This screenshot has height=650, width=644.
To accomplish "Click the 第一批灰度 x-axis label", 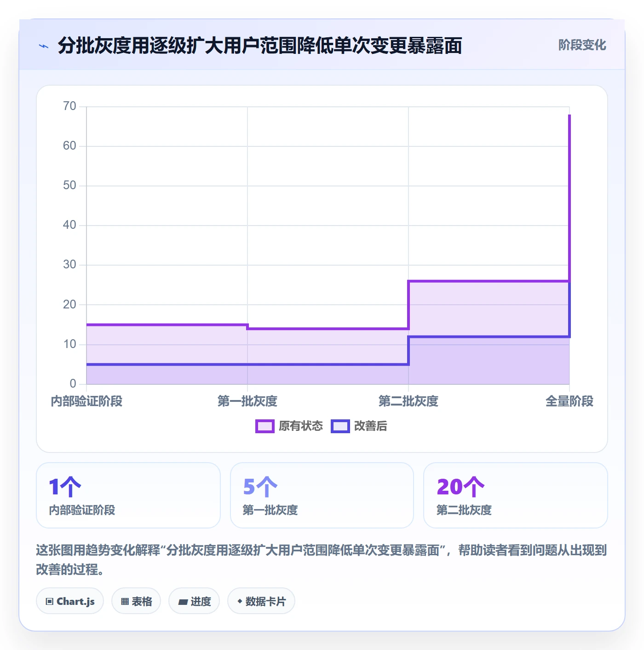I will click(x=247, y=401).
